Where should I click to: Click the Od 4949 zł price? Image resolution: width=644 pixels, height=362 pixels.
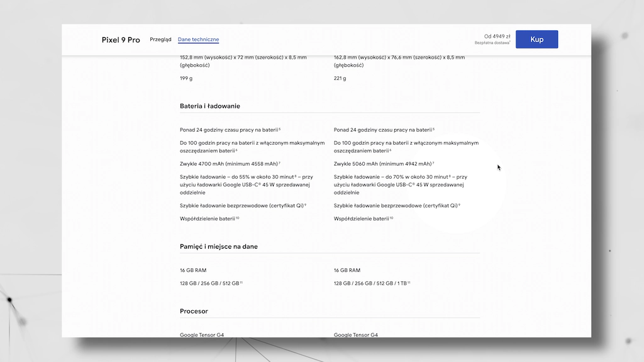tap(497, 37)
